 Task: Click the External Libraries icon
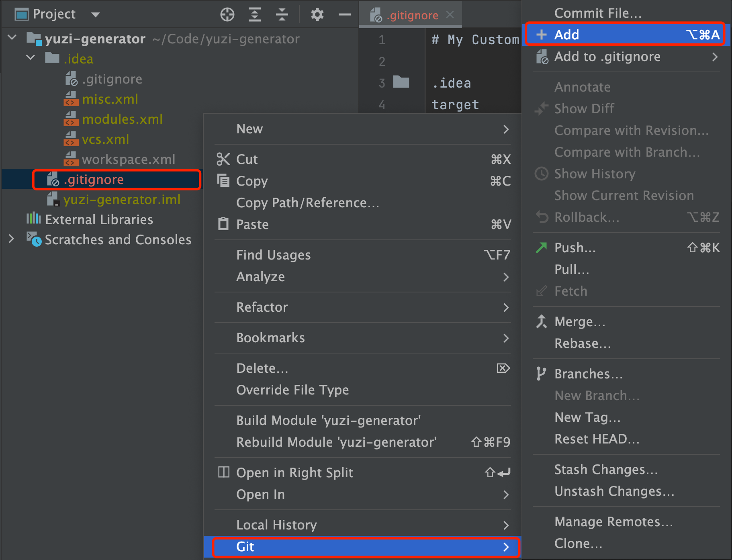point(34,219)
